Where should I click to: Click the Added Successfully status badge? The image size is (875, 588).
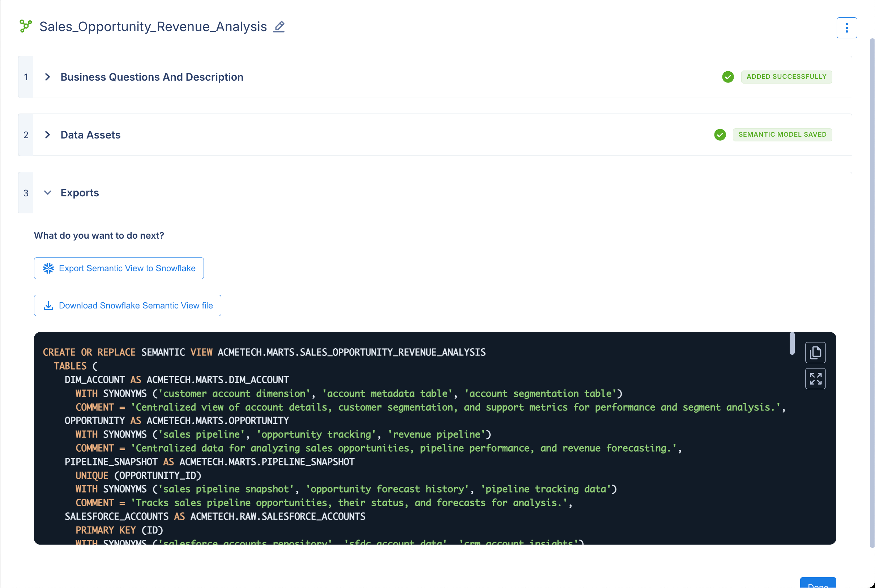pos(786,77)
